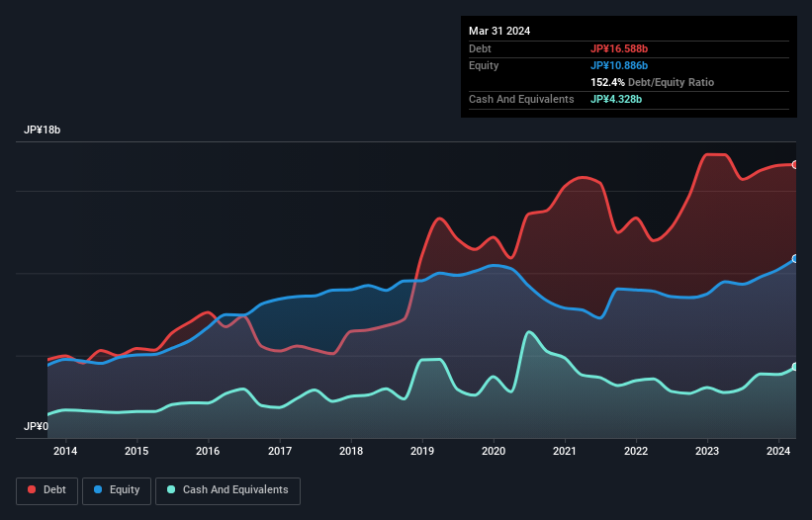
Task: Click the JP¥0 y-axis label
Action: (36, 426)
